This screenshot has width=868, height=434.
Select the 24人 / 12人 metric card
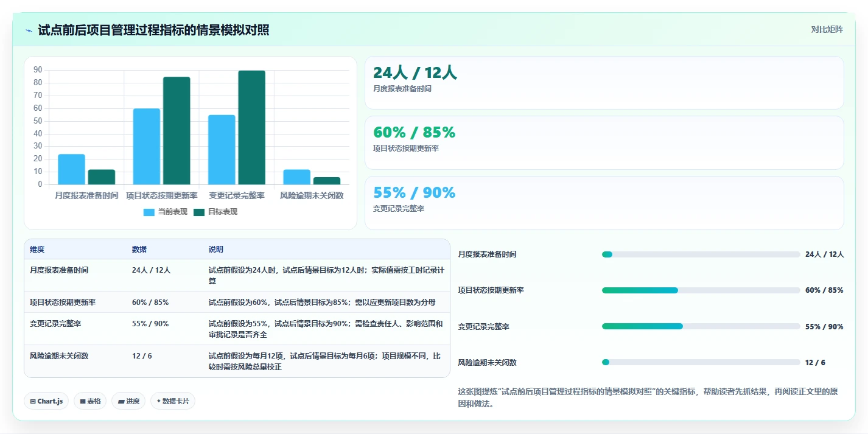pos(604,83)
